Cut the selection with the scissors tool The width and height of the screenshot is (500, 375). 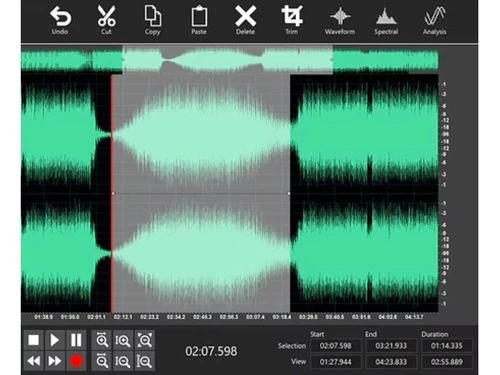[106, 16]
